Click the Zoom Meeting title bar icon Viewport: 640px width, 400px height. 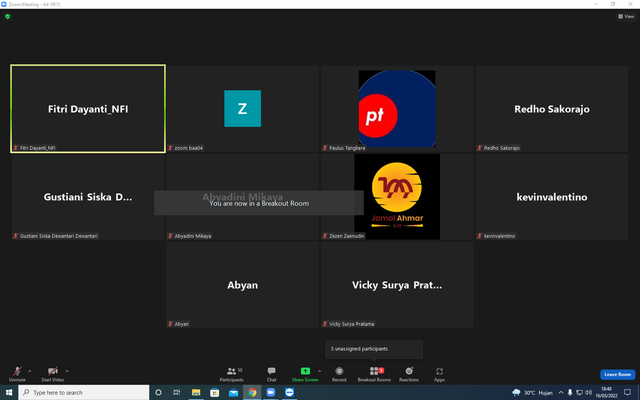[4, 4]
